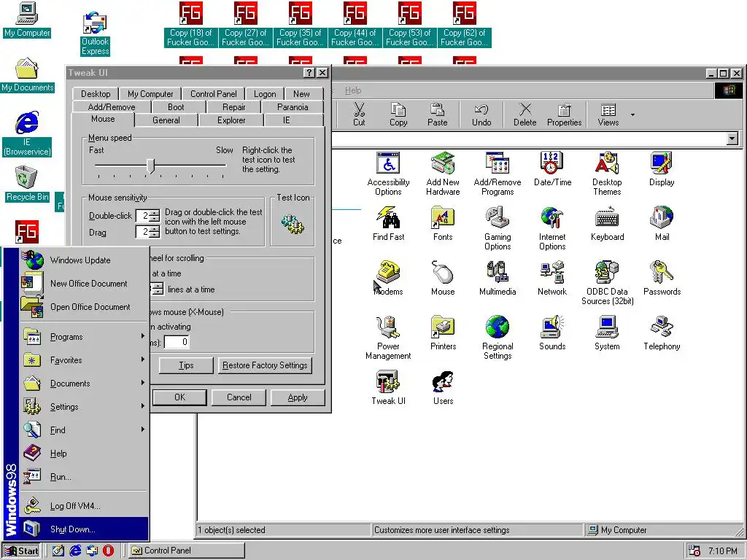Open Windows Update from Start menu
The image size is (747, 560).
(x=84, y=260)
